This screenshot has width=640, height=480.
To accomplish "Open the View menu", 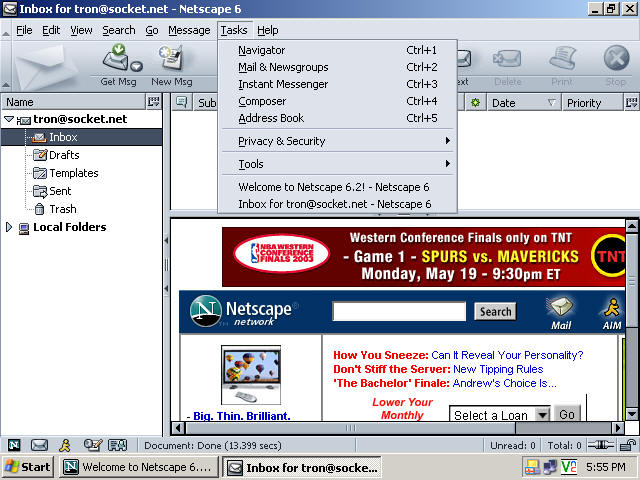I will 81,30.
